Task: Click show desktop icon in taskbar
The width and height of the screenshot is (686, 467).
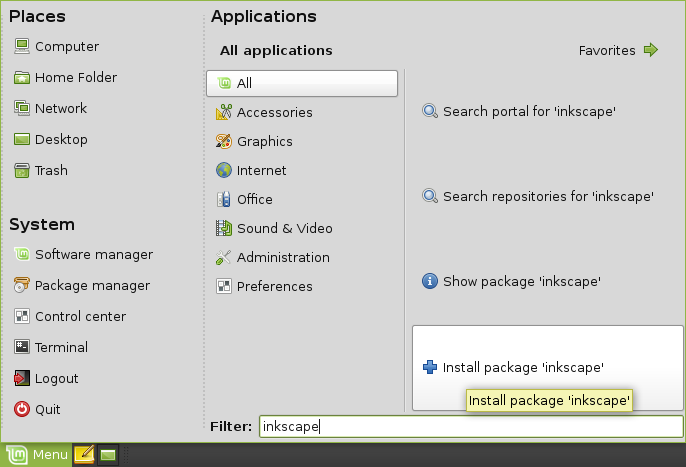Action: (108, 455)
